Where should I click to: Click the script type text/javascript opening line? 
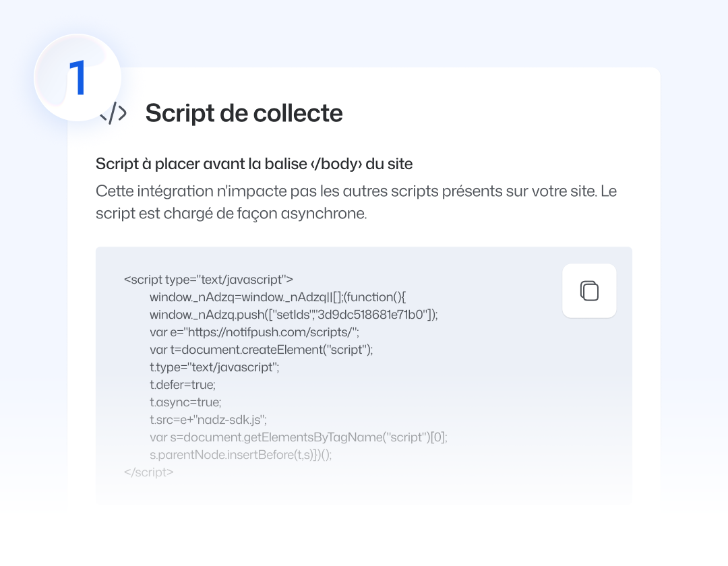[x=208, y=280]
